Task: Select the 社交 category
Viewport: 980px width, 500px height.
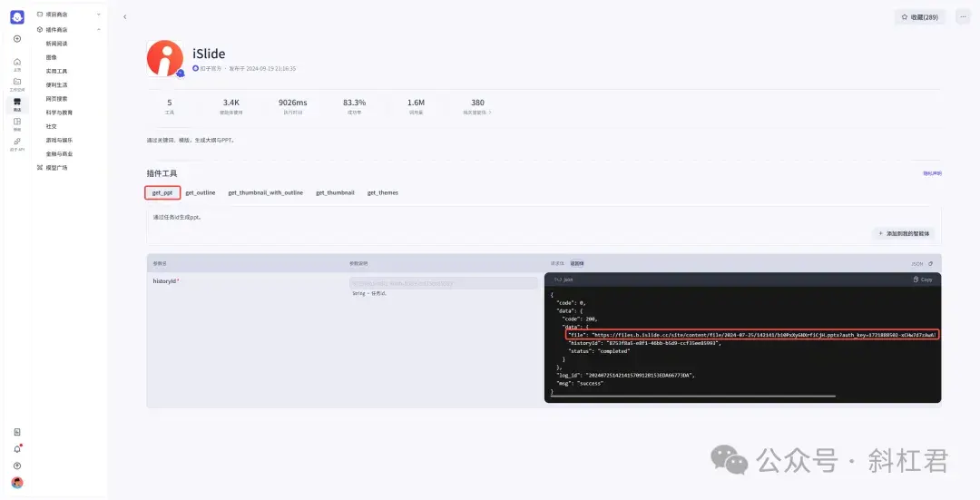Action: [51, 126]
